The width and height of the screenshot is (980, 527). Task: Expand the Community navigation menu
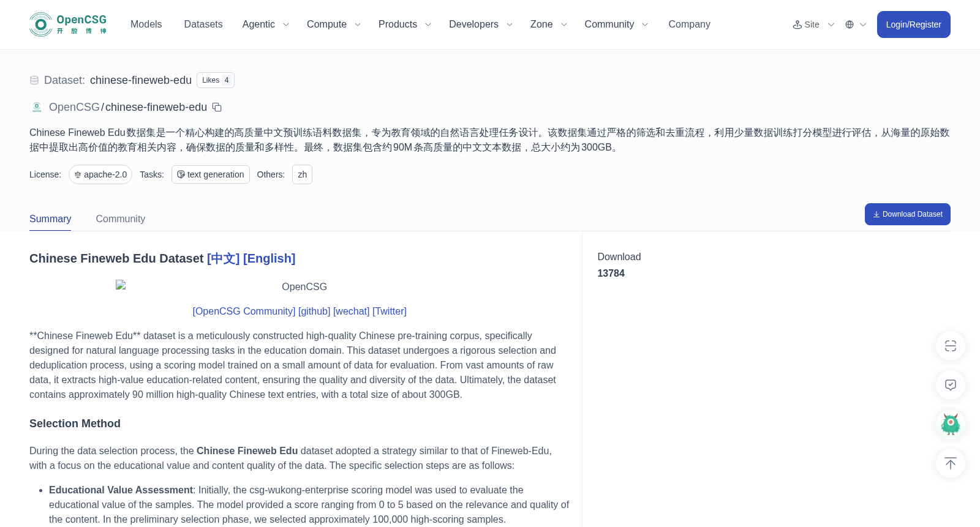coord(616,24)
